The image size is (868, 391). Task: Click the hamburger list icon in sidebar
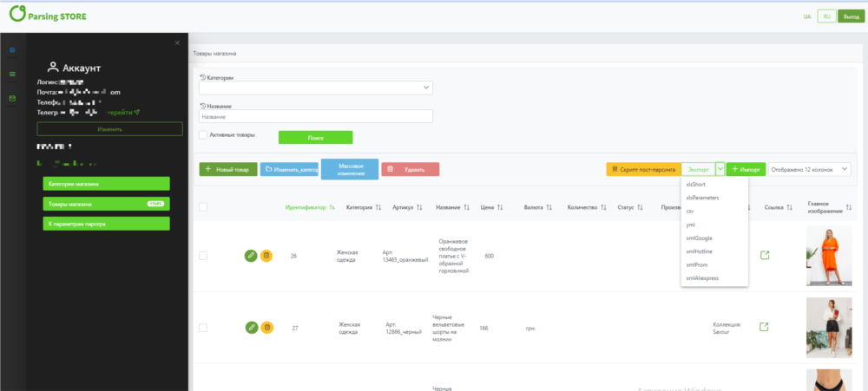pos(12,74)
